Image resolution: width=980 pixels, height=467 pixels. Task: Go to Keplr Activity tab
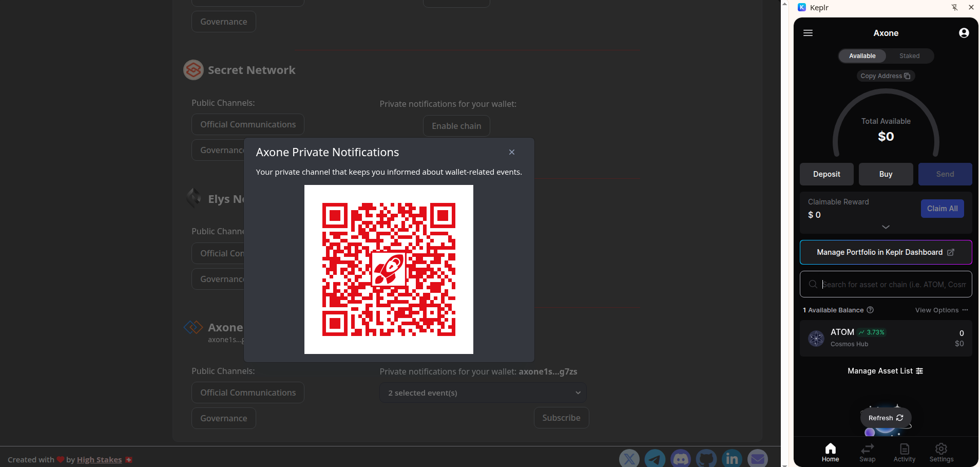click(x=905, y=453)
